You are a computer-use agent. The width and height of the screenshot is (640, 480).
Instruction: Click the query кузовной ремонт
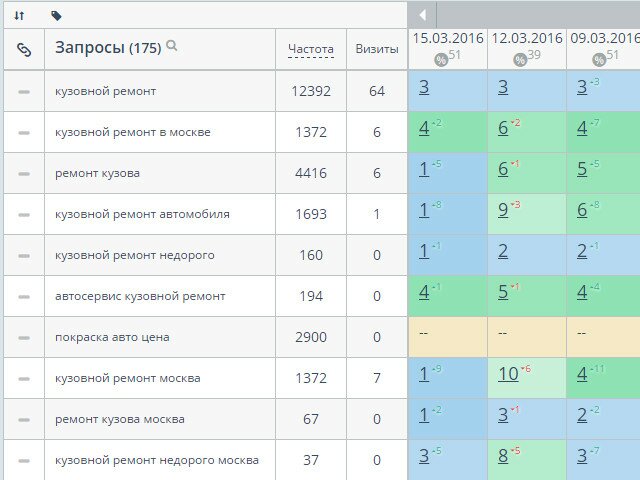click(x=106, y=91)
